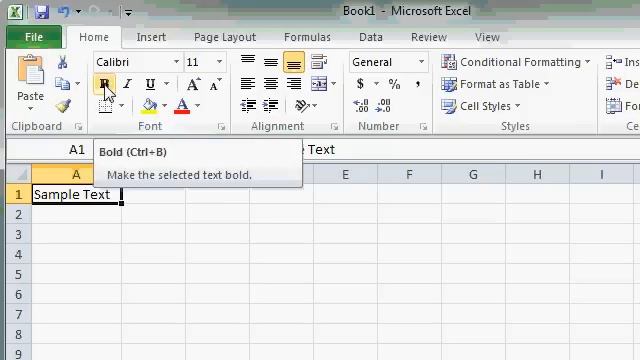Image resolution: width=640 pixels, height=360 pixels.
Task: Click Decrease Indent icon
Action: (x=248, y=106)
